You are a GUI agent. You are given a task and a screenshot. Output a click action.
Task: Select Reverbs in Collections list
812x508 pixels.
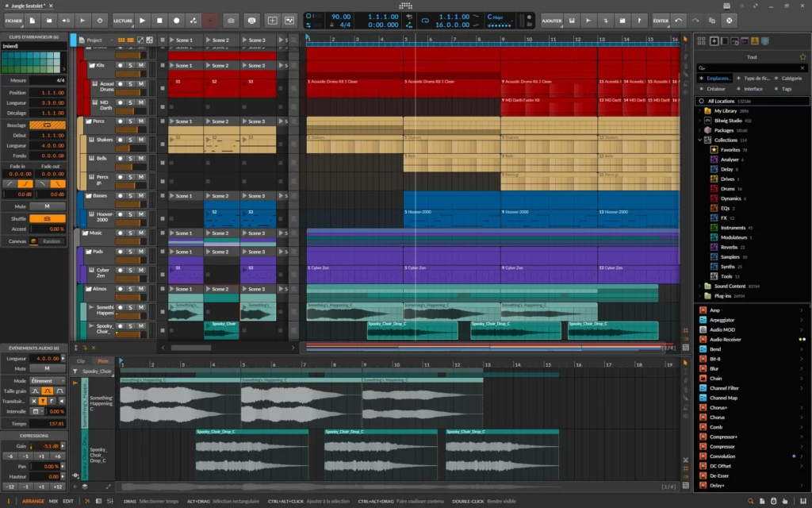click(728, 248)
